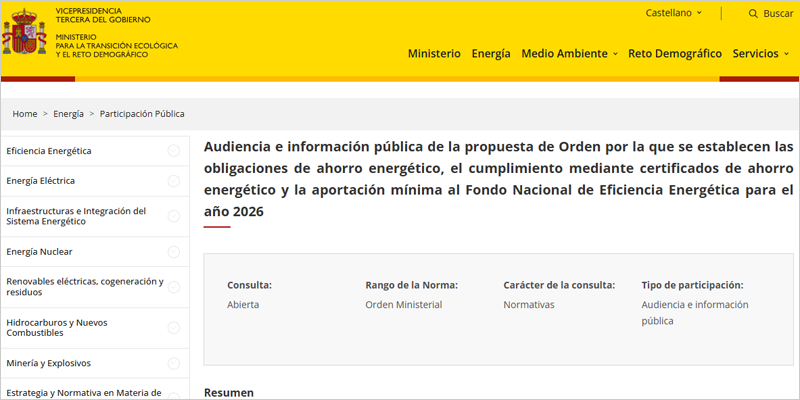
Task: Expand the Servicios menu
Action: [x=760, y=53]
